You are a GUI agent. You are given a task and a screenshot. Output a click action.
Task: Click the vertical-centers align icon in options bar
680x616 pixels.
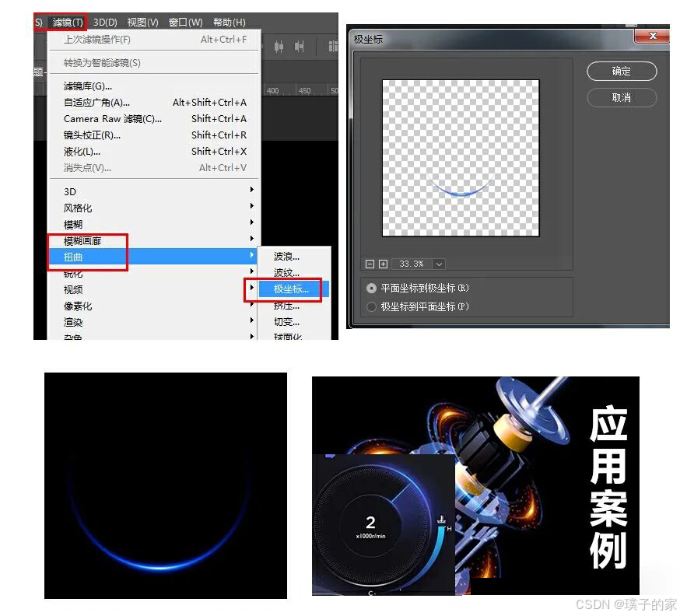[x=279, y=46]
